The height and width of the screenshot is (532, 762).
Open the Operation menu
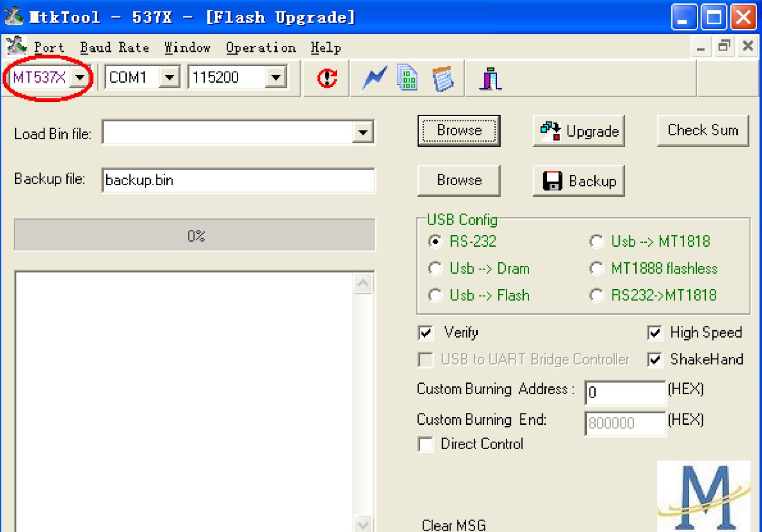pyautogui.click(x=261, y=47)
